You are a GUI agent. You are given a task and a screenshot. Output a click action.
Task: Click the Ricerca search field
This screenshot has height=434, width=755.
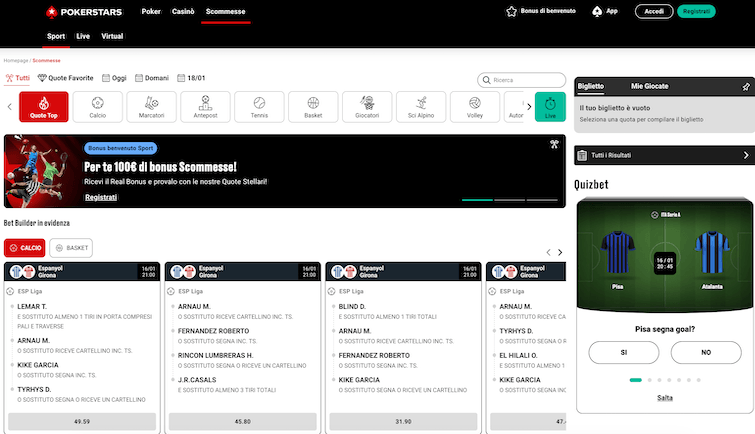pyautogui.click(x=521, y=80)
